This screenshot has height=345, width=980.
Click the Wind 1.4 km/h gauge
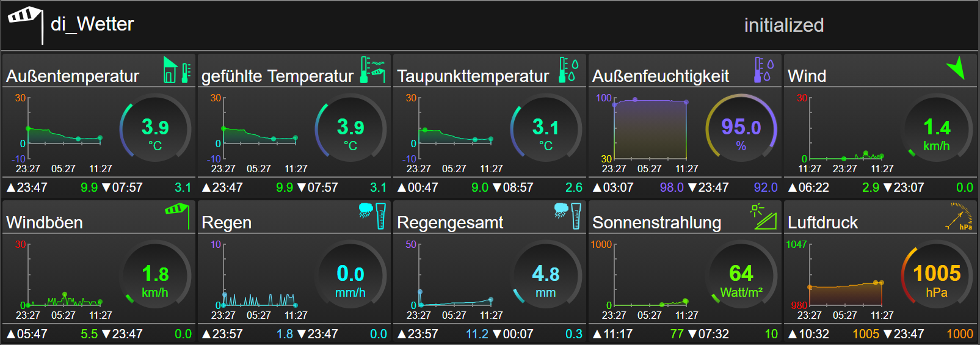[x=937, y=128]
